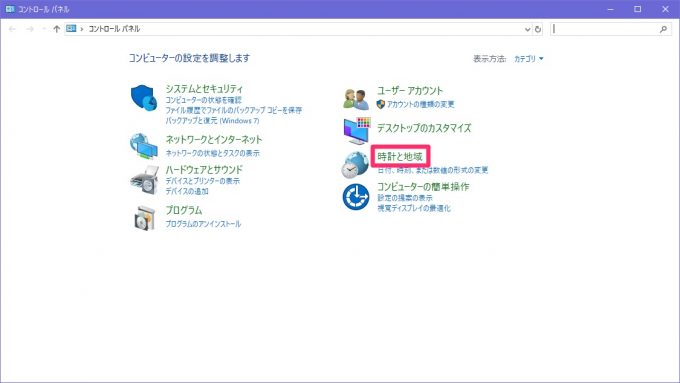Screen dimensions: 680x383
Task: Open デバイスとプリンターの表示 link
Action: click(x=203, y=181)
